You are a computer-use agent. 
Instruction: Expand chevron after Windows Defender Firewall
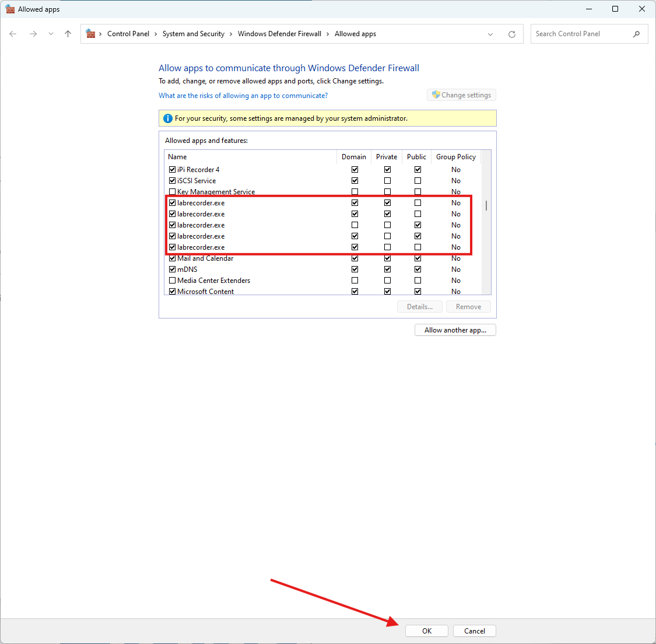tap(328, 34)
